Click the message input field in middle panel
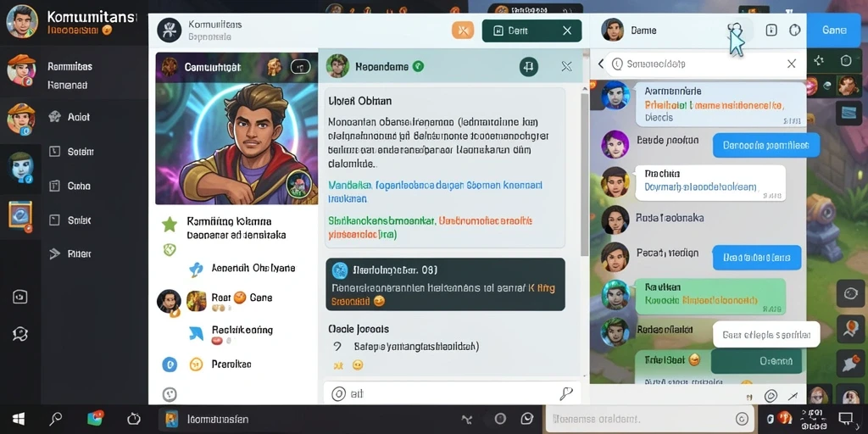Viewport: 868px width, 434px height. 453,393
